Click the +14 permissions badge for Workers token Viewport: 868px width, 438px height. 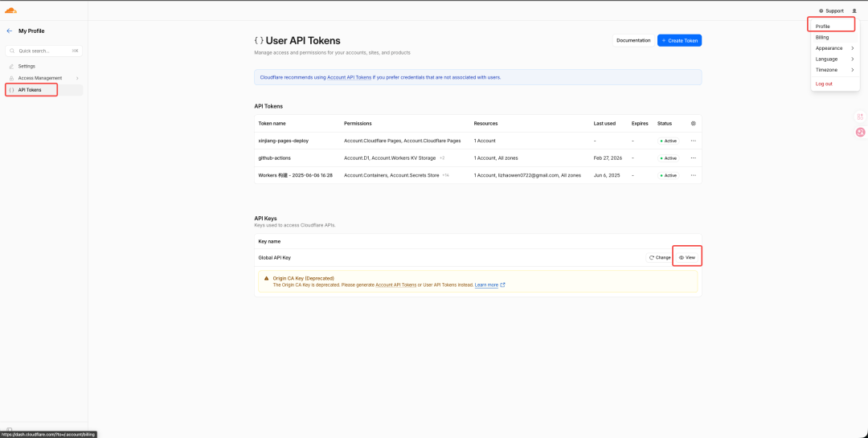445,175
